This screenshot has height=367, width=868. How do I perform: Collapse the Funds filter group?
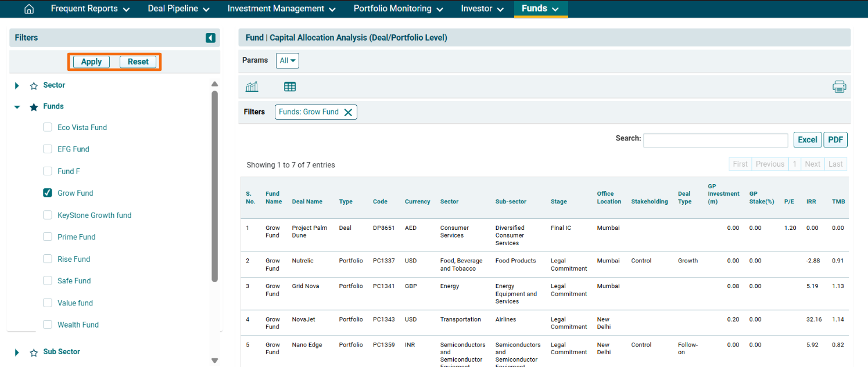[x=17, y=107]
